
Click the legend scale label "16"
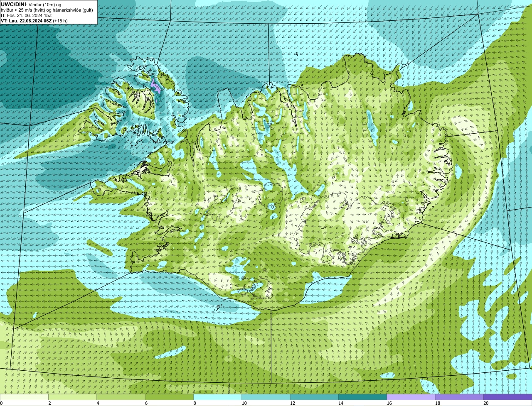click(389, 403)
